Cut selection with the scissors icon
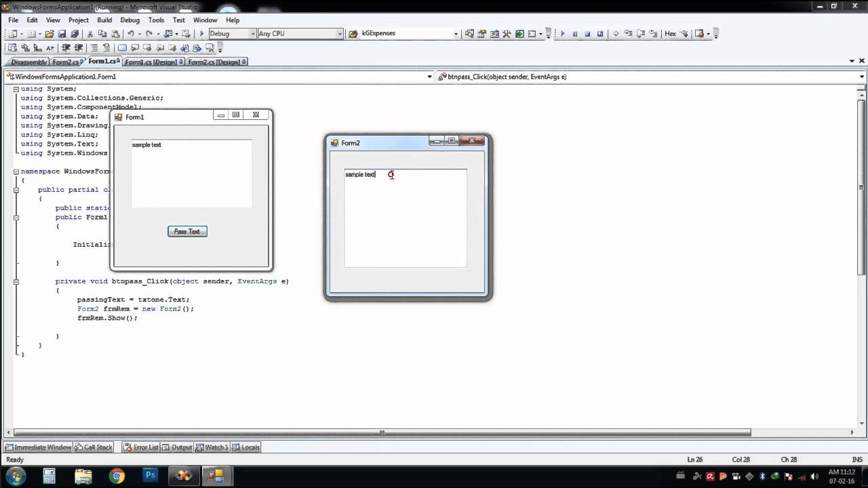 [x=90, y=33]
